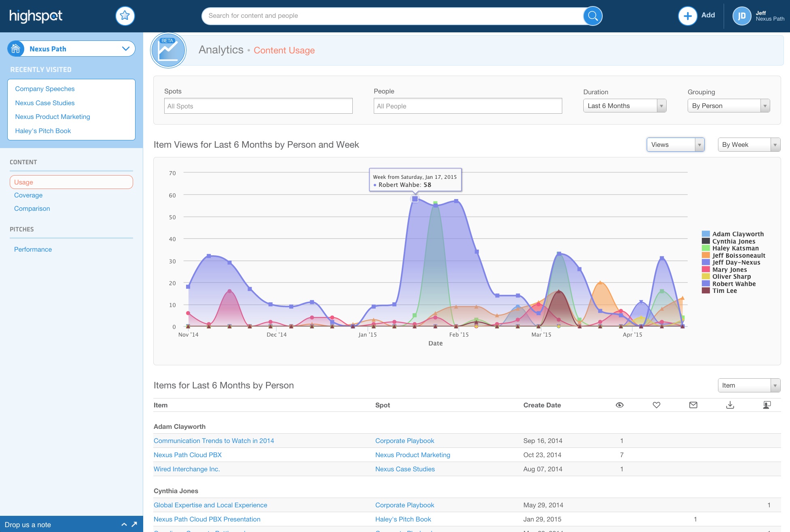Click Drop us a note bar
Viewport: 790px width, 532px height.
(72, 524)
